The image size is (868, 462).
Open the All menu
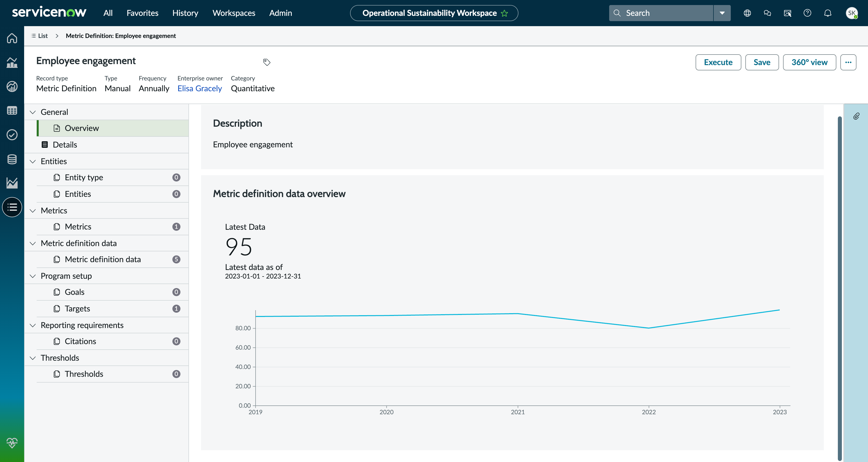(x=108, y=13)
